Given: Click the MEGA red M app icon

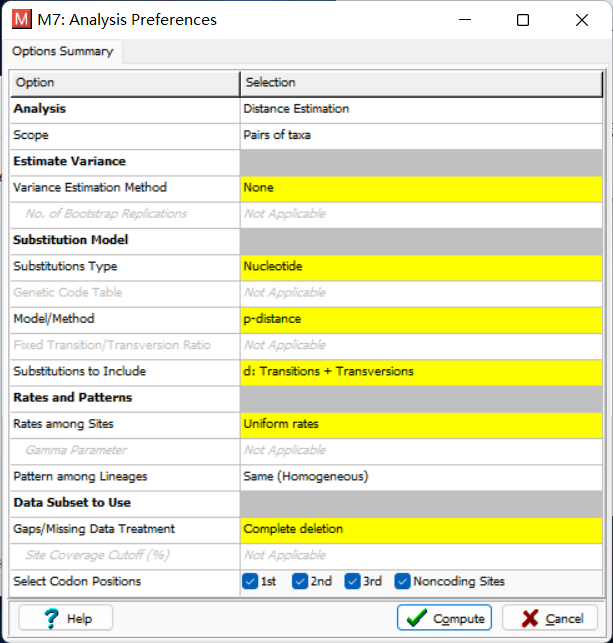Looking at the screenshot, I should [21, 19].
